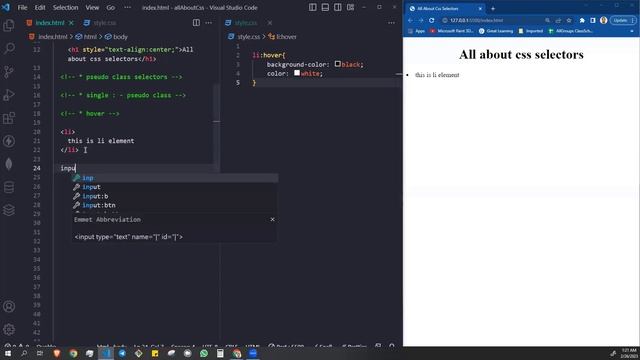Bookmark this page with star icon
The width and height of the screenshot is (640, 360).
click(569, 20)
